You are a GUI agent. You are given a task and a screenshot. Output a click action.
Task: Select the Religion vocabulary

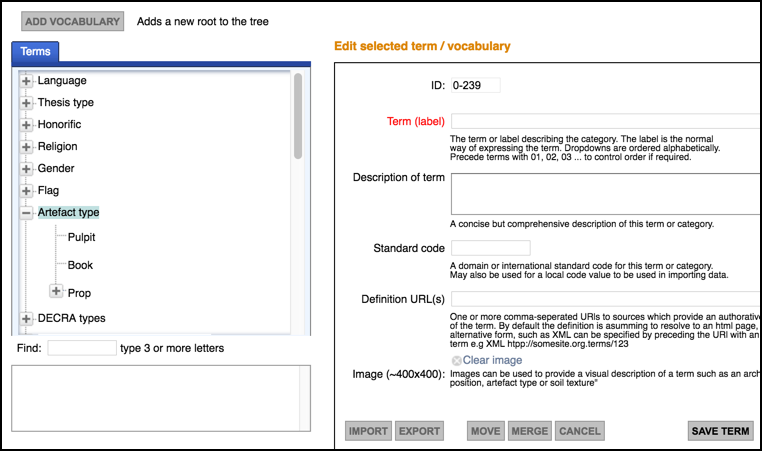point(57,146)
